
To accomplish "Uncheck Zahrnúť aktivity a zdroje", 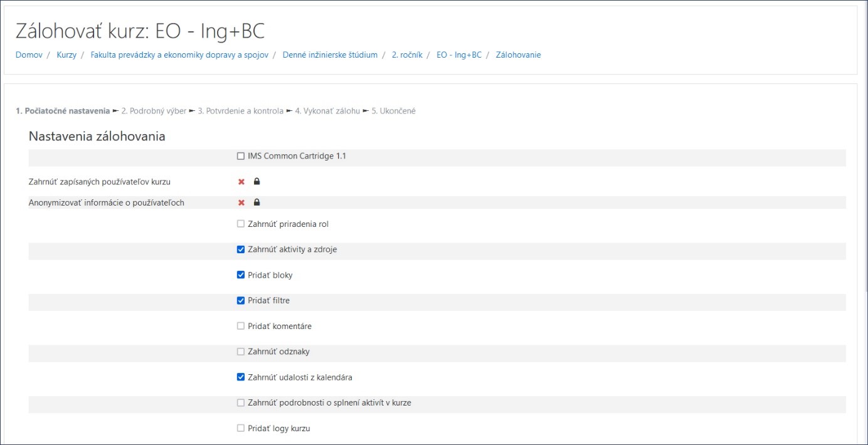I will point(241,249).
